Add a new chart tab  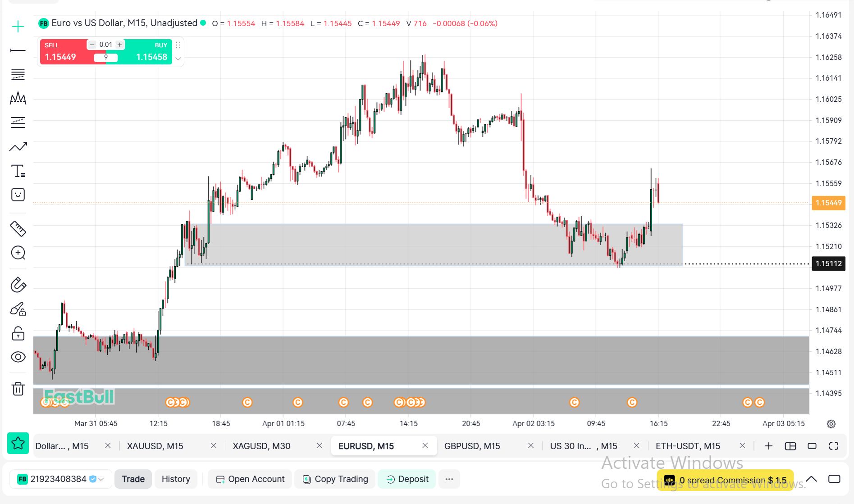coord(769,446)
